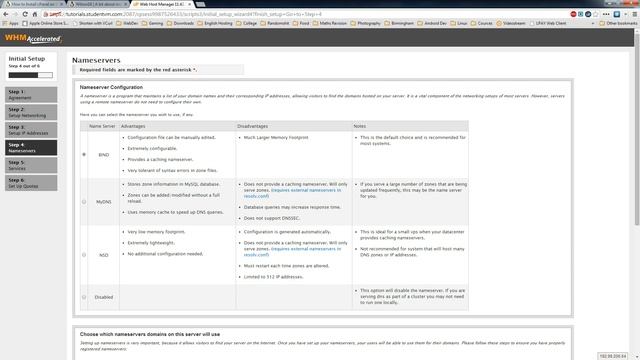
Task: Open the browser home page icon
Action: [35, 14]
